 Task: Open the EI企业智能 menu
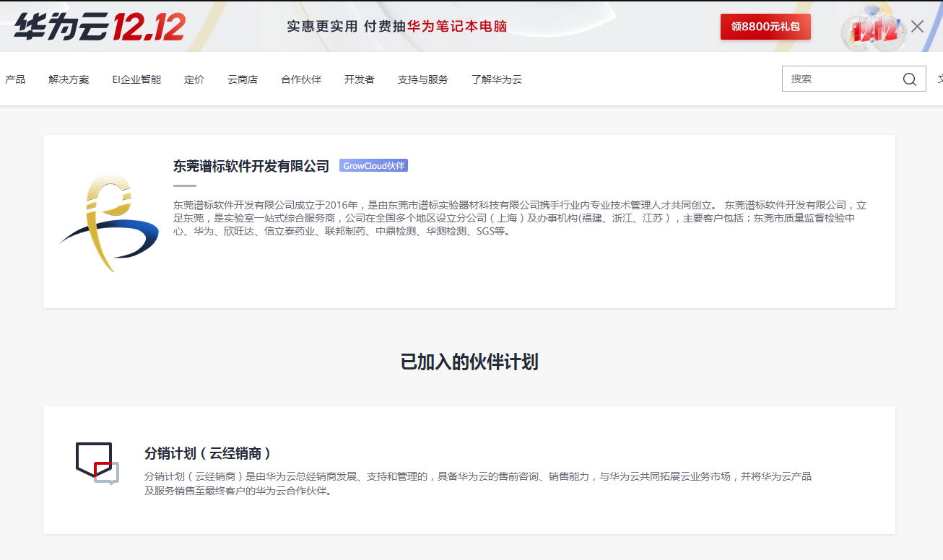click(136, 79)
